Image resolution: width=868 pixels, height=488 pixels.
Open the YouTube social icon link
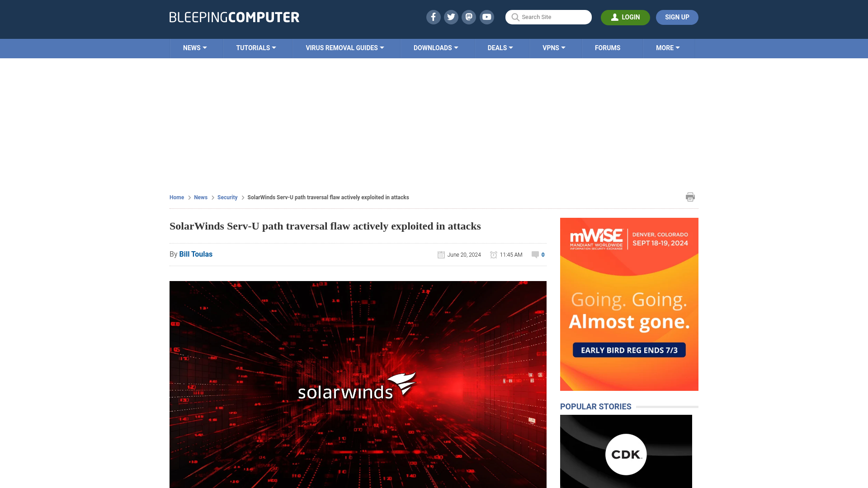(487, 17)
